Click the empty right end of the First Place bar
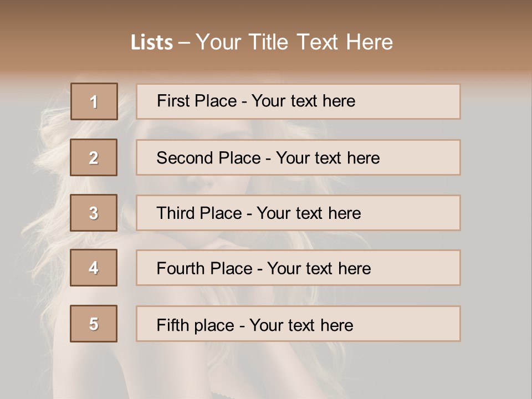Image resolution: width=532 pixels, height=399 pixels. click(x=421, y=101)
